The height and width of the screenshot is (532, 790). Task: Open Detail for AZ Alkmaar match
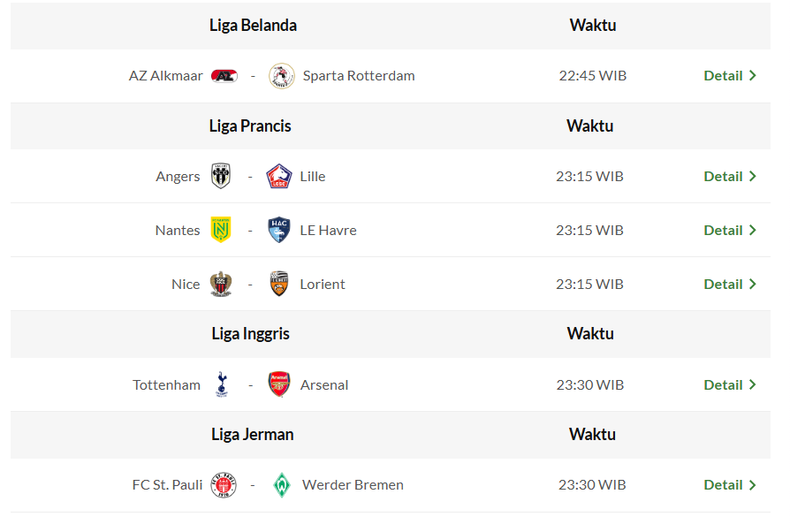tap(723, 76)
